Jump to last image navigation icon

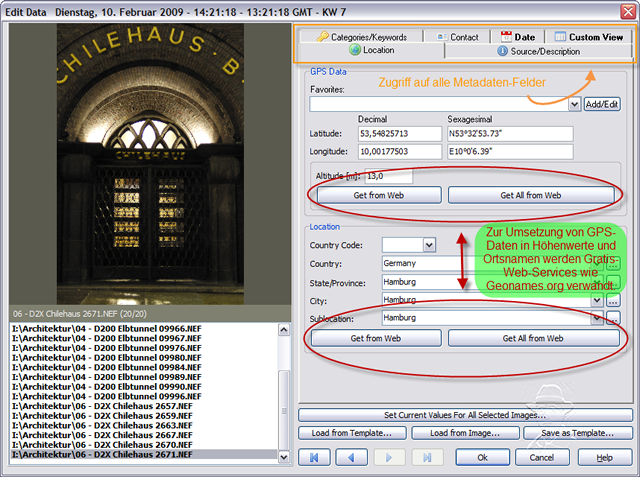pos(427,457)
